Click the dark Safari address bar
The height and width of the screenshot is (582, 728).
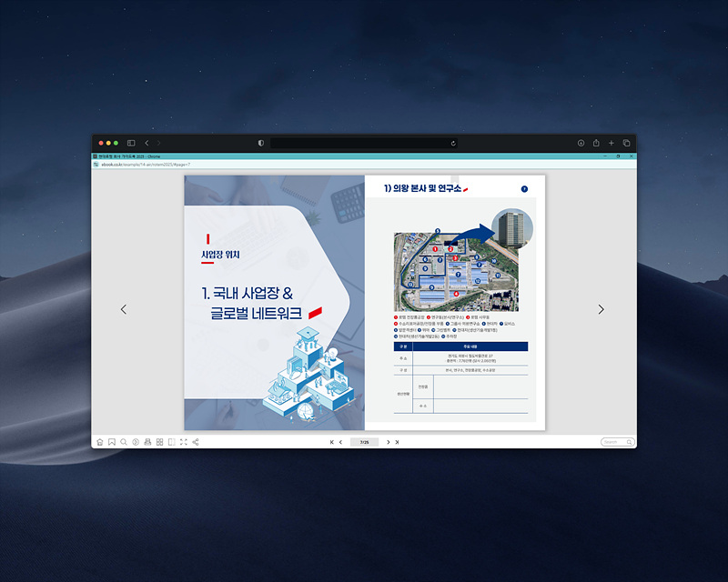tap(363, 143)
